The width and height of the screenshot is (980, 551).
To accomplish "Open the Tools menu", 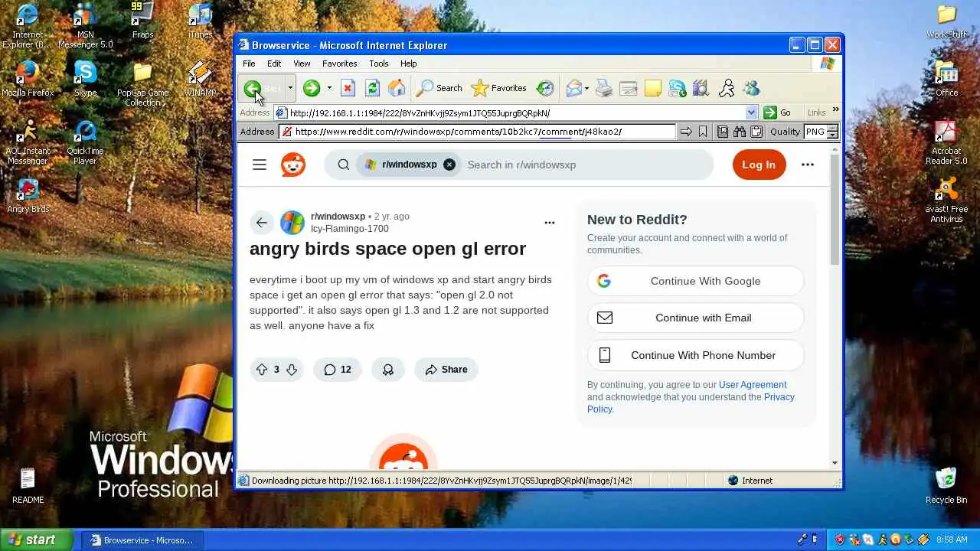I will point(378,64).
